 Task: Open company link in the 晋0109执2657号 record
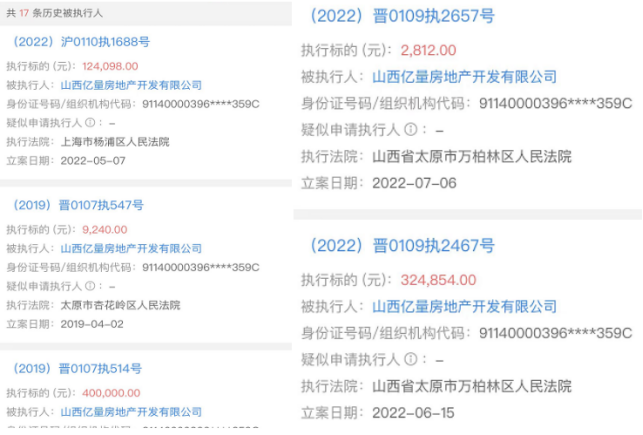coord(465,77)
